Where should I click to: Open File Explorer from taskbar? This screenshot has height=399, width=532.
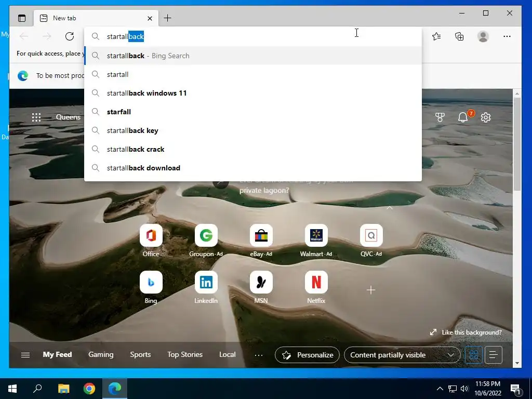pos(63,389)
